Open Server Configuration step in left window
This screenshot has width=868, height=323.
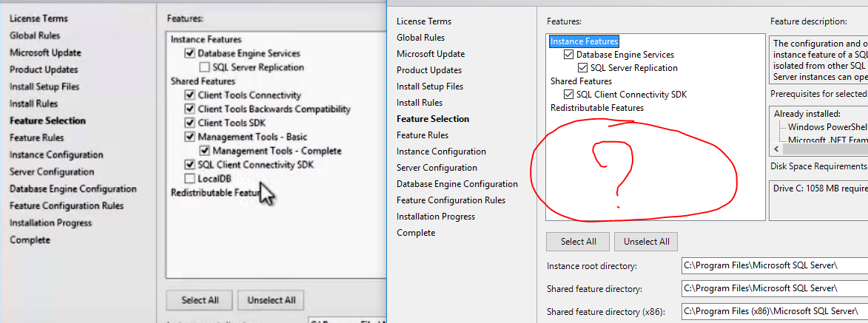click(52, 172)
